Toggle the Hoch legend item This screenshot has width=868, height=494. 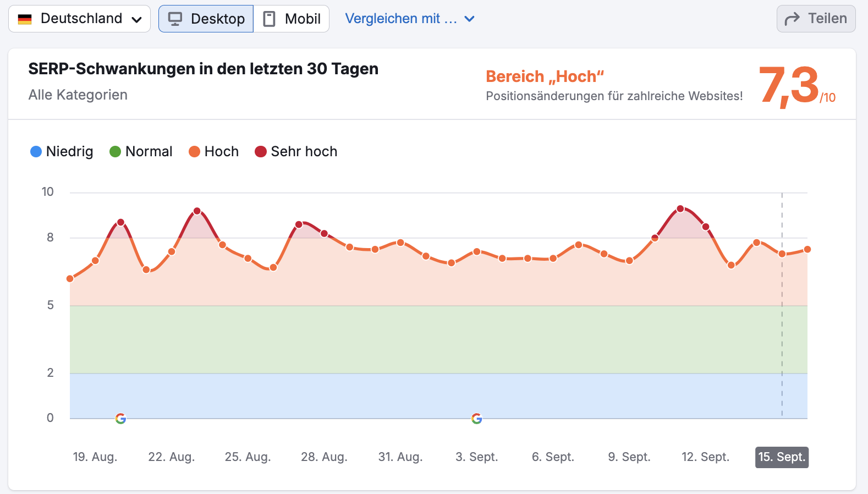213,151
